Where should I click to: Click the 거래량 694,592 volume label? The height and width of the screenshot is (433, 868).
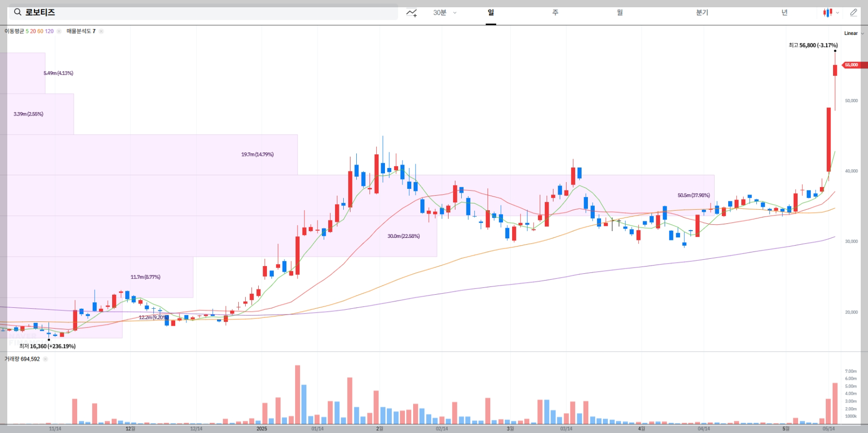click(x=22, y=359)
